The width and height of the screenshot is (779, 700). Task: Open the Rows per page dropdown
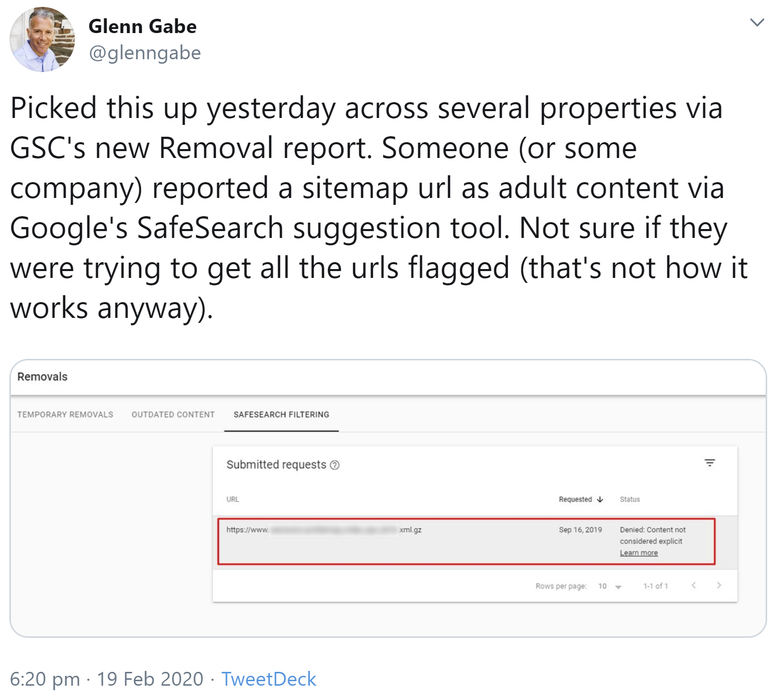[617, 586]
